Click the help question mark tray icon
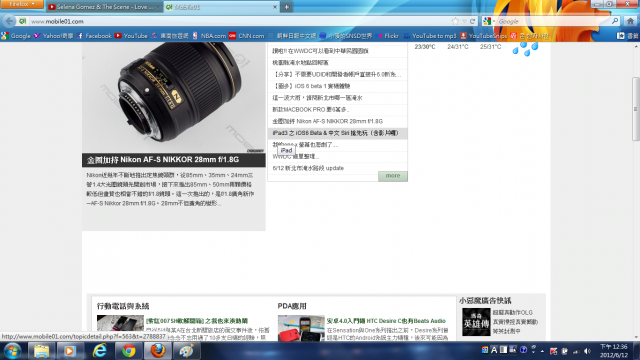This screenshot has height=360, width=640. click(523, 350)
